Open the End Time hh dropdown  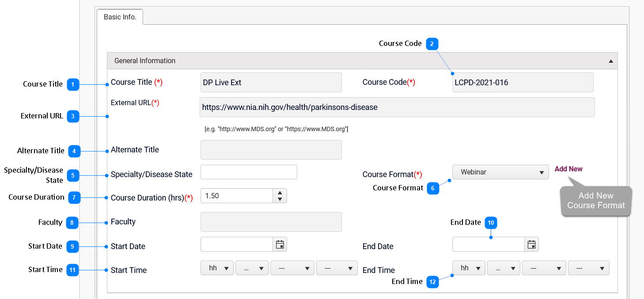tap(469, 268)
